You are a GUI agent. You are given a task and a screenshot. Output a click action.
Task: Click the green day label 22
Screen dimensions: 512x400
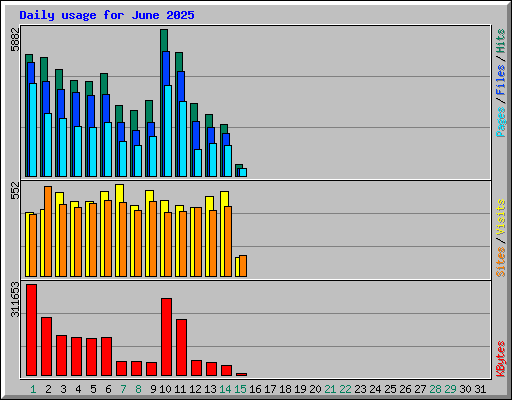click(x=345, y=389)
